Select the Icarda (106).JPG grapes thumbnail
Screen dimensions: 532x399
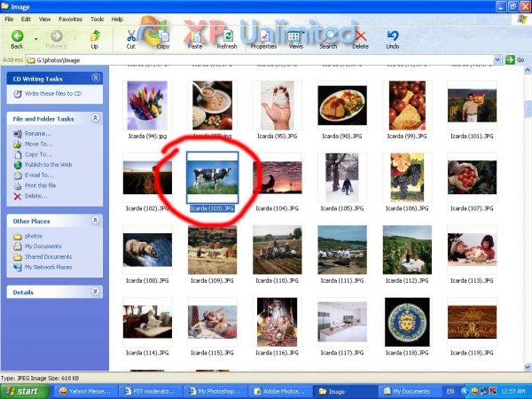407,177
